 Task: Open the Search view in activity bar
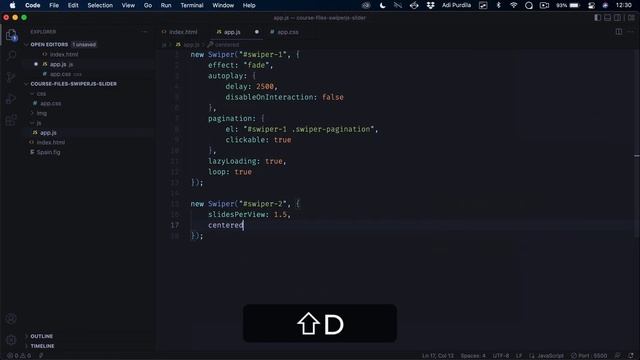click(x=11, y=56)
